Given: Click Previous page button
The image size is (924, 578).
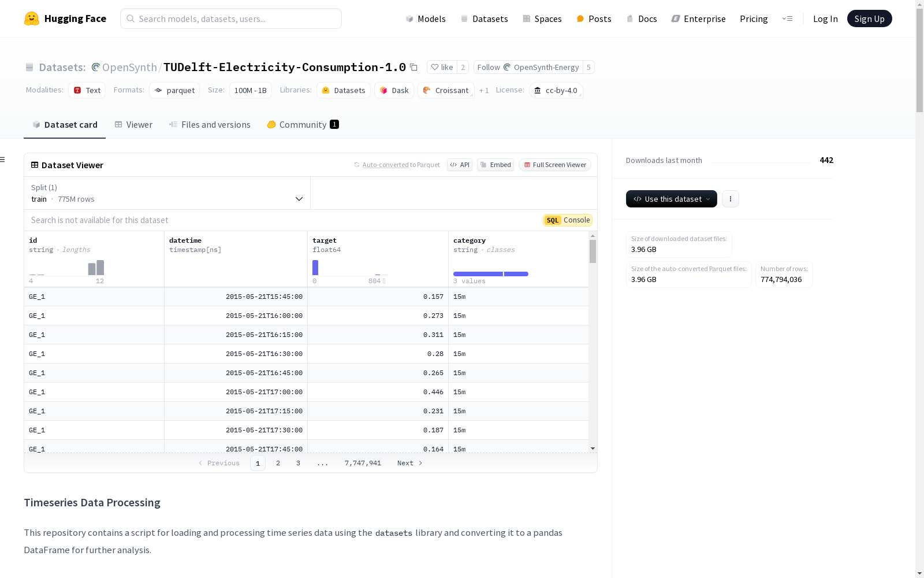Looking at the screenshot, I should pyautogui.click(x=219, y=463).
